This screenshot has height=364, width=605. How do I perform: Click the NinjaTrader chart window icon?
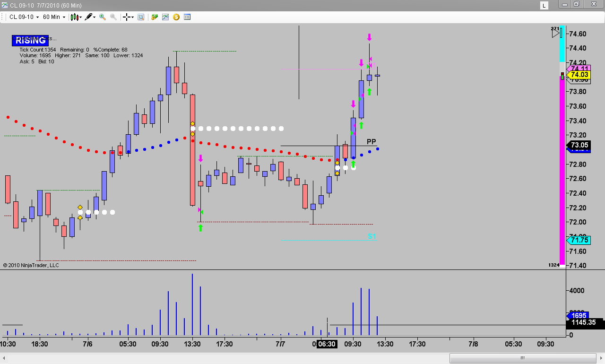4,5
